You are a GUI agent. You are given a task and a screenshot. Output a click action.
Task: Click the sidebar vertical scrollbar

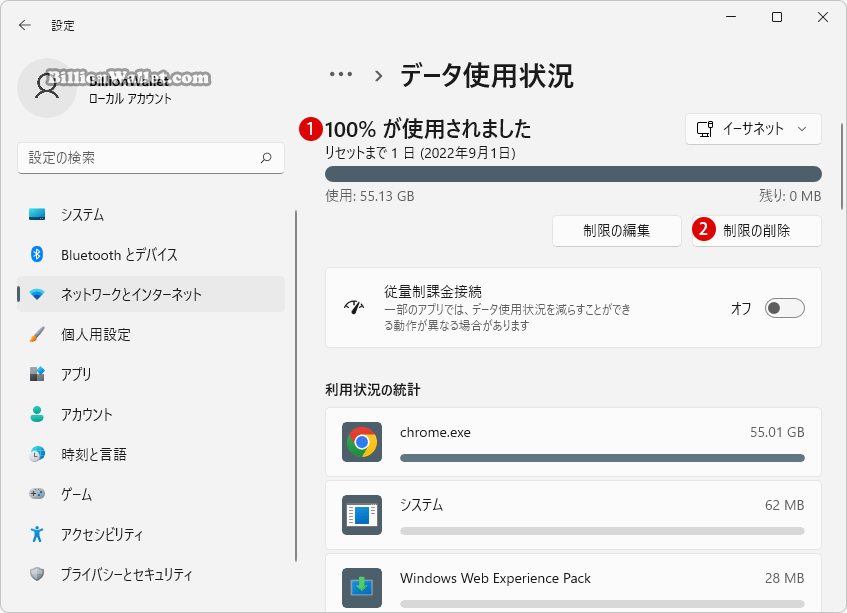(x=296, y=386)
